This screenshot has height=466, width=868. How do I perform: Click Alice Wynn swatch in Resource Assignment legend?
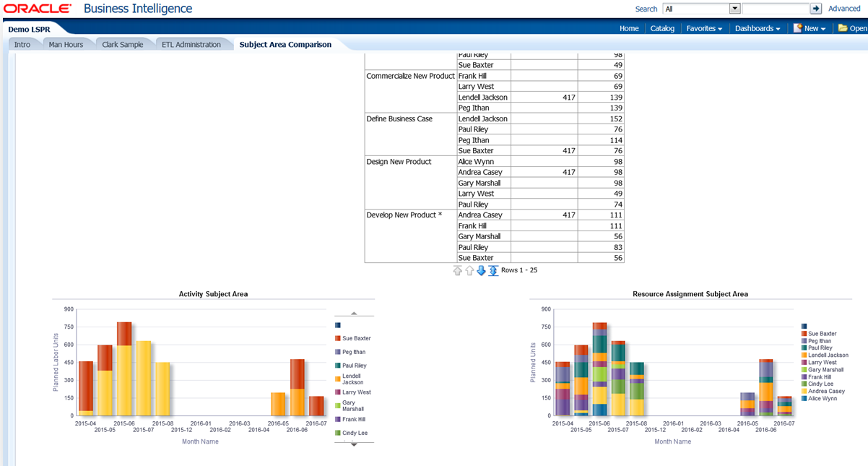[x=804, y=398]
